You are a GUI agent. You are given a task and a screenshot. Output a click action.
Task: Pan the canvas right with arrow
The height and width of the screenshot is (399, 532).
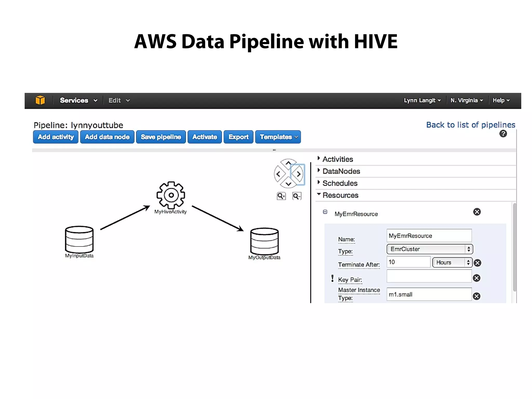click(x=298, y=174)
